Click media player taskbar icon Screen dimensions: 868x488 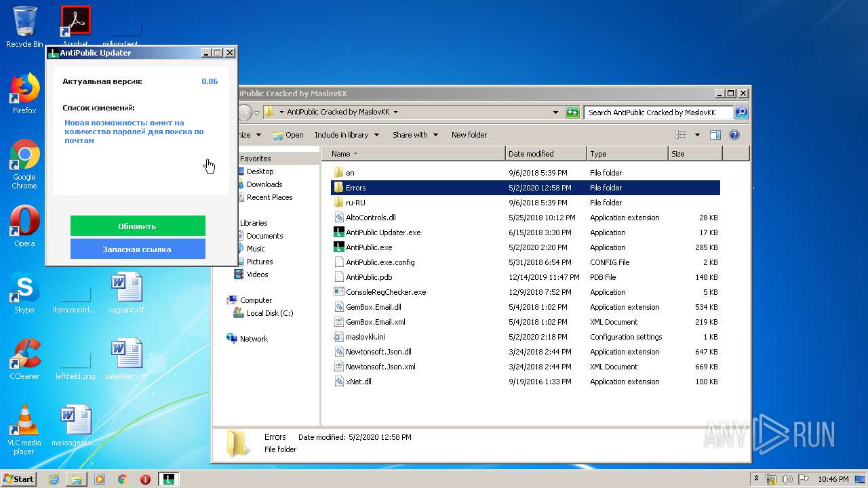(x=100, y=479)
